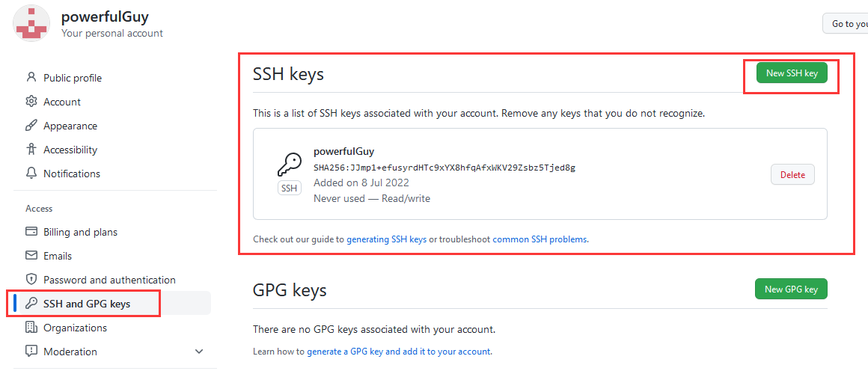Open SSH and GPG keys settings
This screenshot has width=868, height=371.
(x=87, y=304)
